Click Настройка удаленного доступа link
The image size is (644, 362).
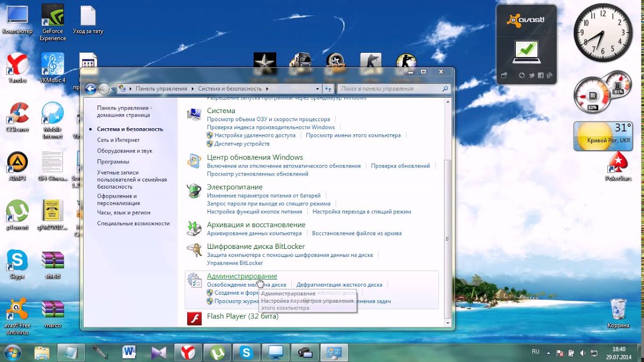(255, 135)
